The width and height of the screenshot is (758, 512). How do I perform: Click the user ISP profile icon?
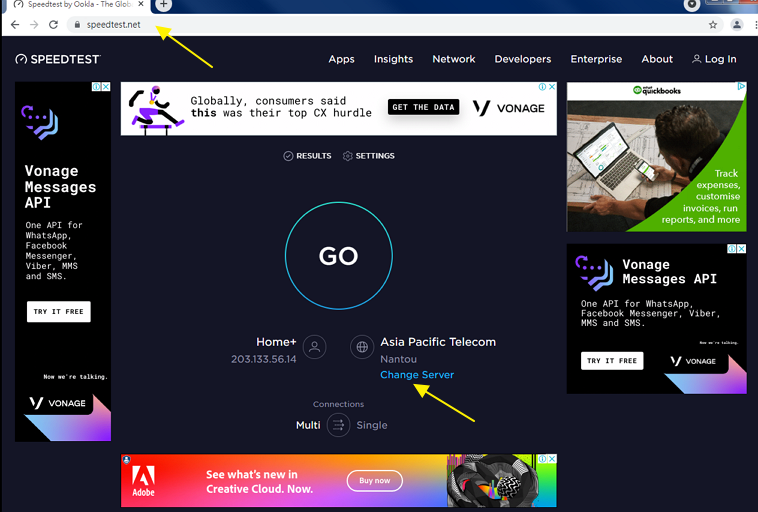[x=314, y=347]
